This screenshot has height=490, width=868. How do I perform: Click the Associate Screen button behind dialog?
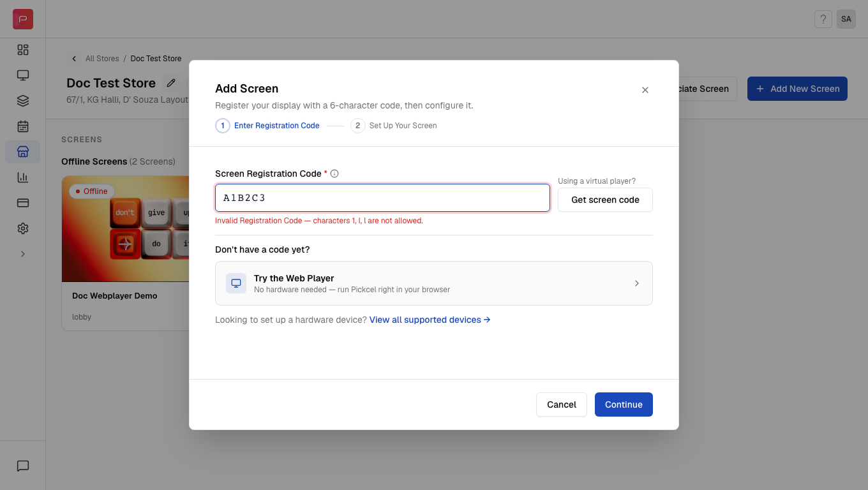coord(707,89)
